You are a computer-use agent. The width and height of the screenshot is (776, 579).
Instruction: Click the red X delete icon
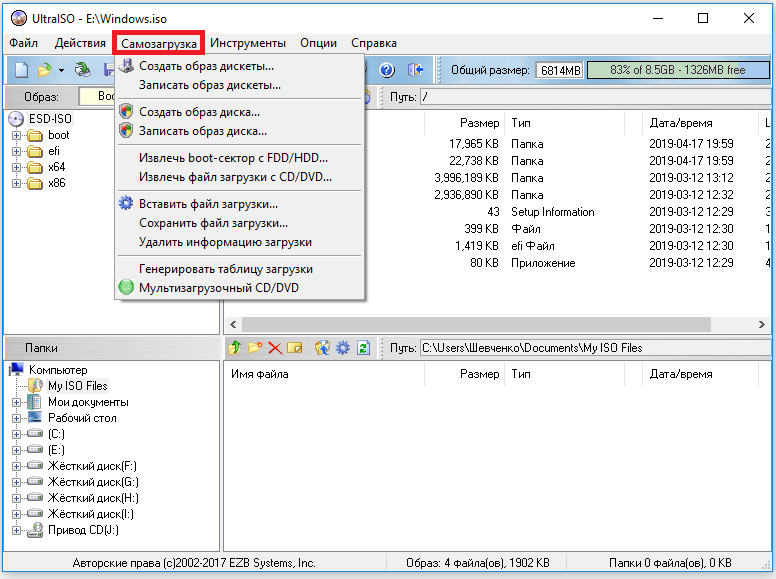click(x=275, y=348)
